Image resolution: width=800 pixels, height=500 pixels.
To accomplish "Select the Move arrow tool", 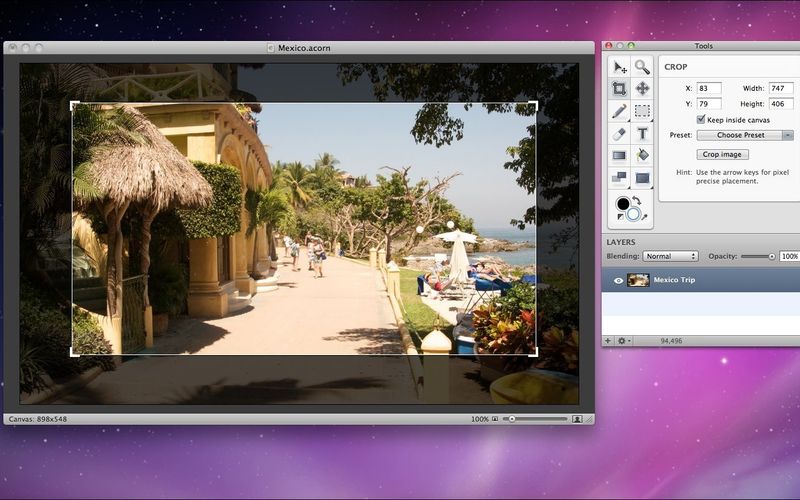I will tap(619, 67).
